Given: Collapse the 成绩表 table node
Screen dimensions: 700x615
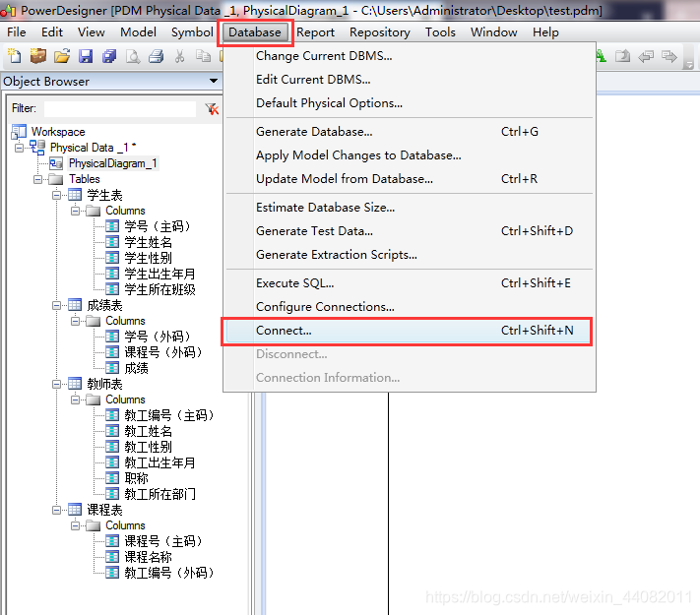Looking at the screenshot, I should tap(57, 305).
